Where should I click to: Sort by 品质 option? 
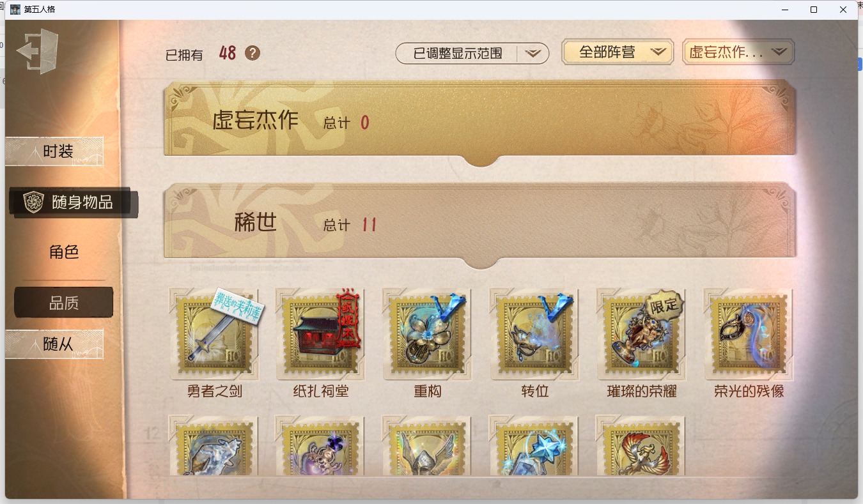64,302
